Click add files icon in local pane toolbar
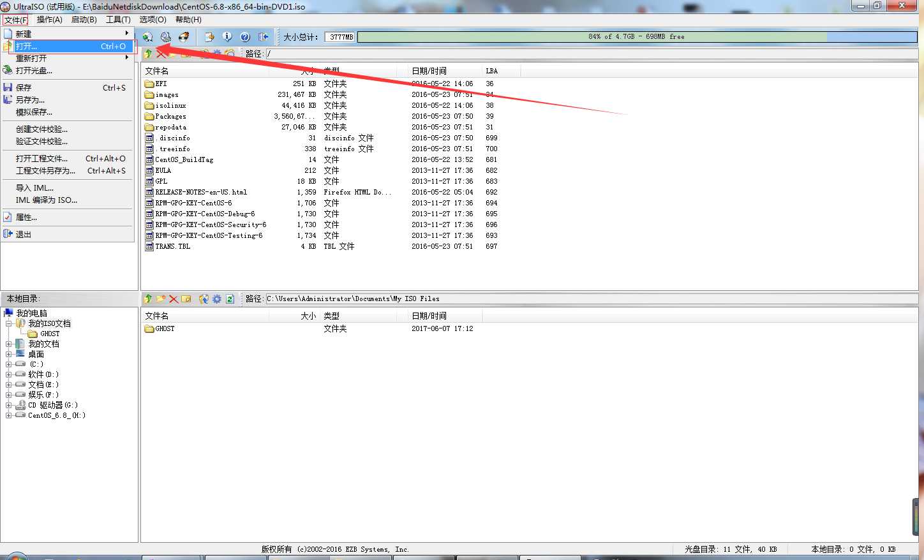This screenshot has height=560, width=924. coord(204,298)
